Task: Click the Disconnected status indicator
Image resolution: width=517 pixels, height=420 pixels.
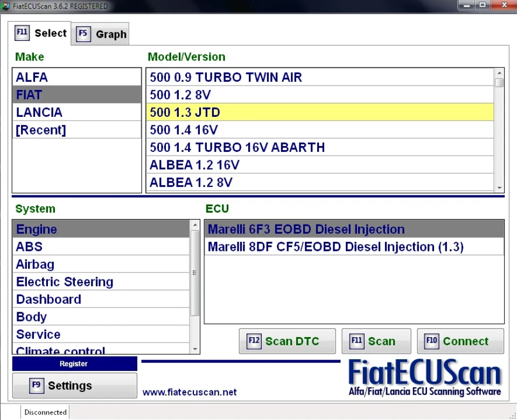Action: 45,412
